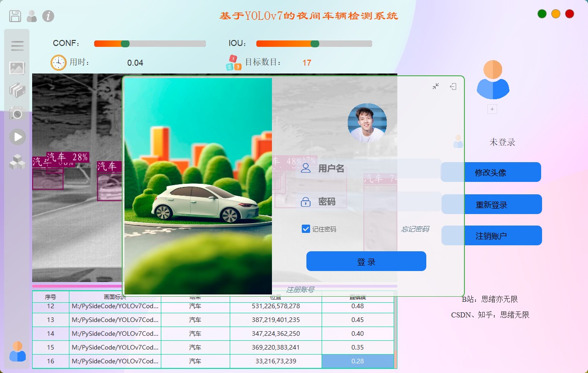Select the image file input icon
Screen dimensions: 588x373
pyautogui.click(x=17, y=68)
